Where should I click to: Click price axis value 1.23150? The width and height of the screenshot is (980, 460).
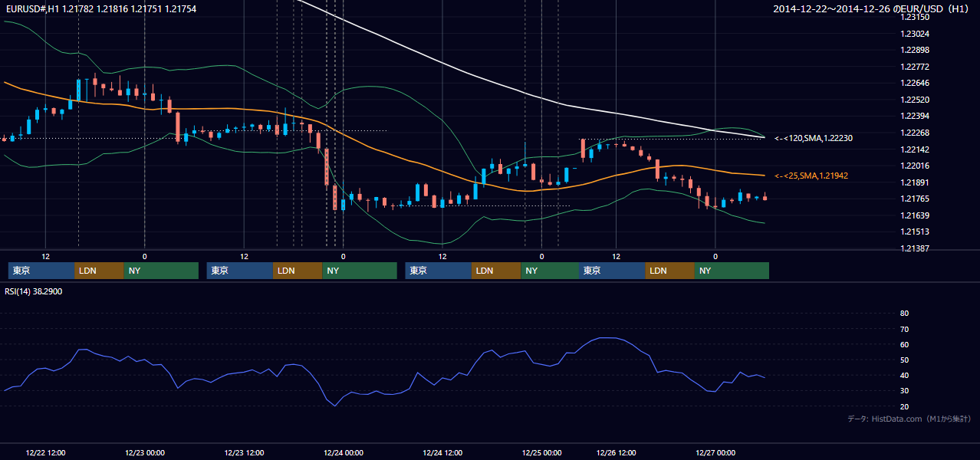tap(914, 17)
